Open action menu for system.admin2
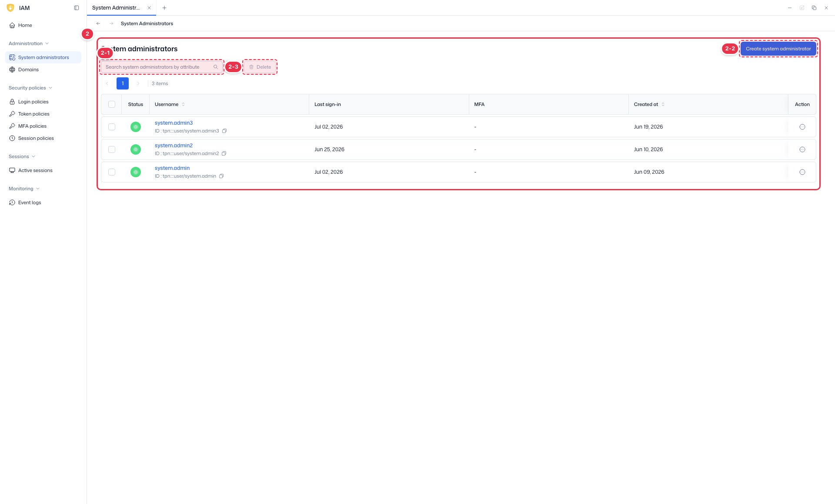Screen dimensions: 835x504 coord(802,149)
